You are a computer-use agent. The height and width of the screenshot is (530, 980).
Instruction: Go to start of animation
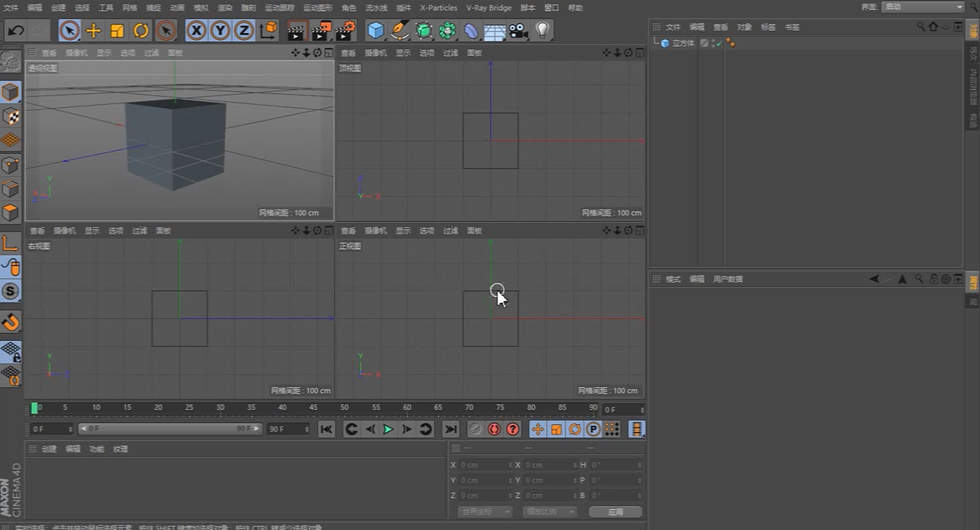tap(326, 430)
